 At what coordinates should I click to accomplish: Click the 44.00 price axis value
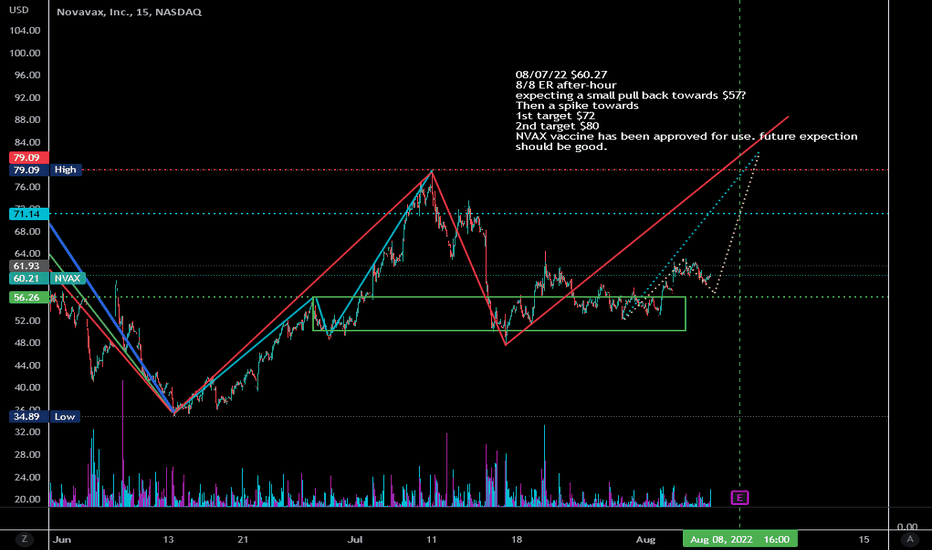27,366
